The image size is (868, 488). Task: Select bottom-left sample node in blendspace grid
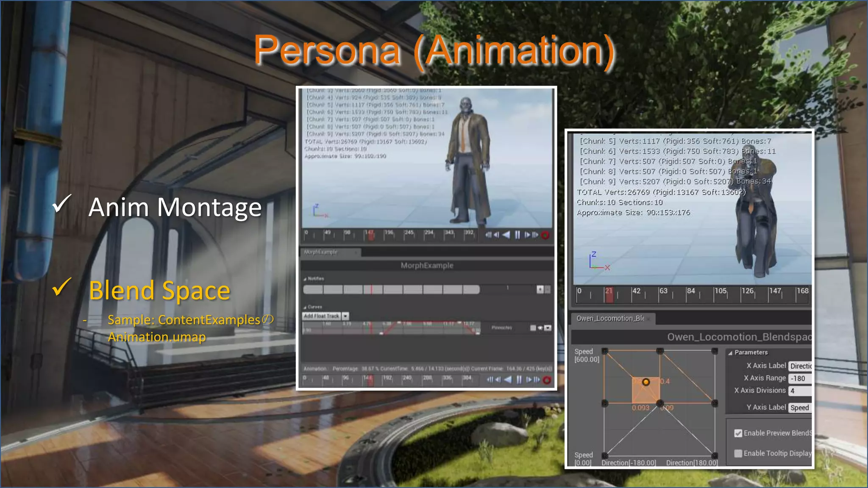(605, 456)
